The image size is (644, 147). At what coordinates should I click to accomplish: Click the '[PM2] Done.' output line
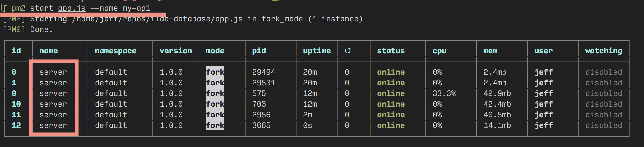(28, 29)
